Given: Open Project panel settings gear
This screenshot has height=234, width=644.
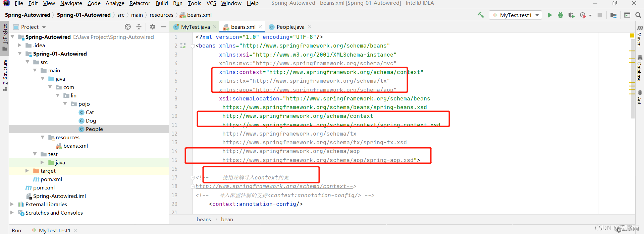Looking at the screenshot, I should (153, 27).
